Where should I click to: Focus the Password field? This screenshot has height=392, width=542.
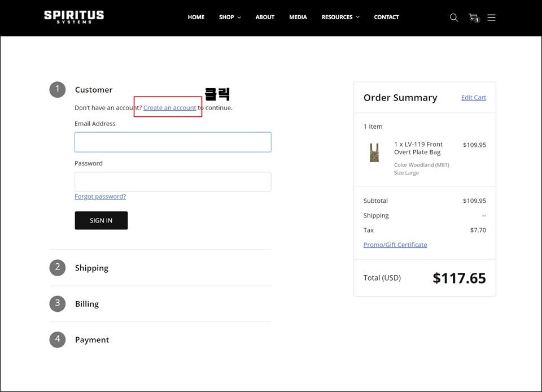click(x=173, y=182)
